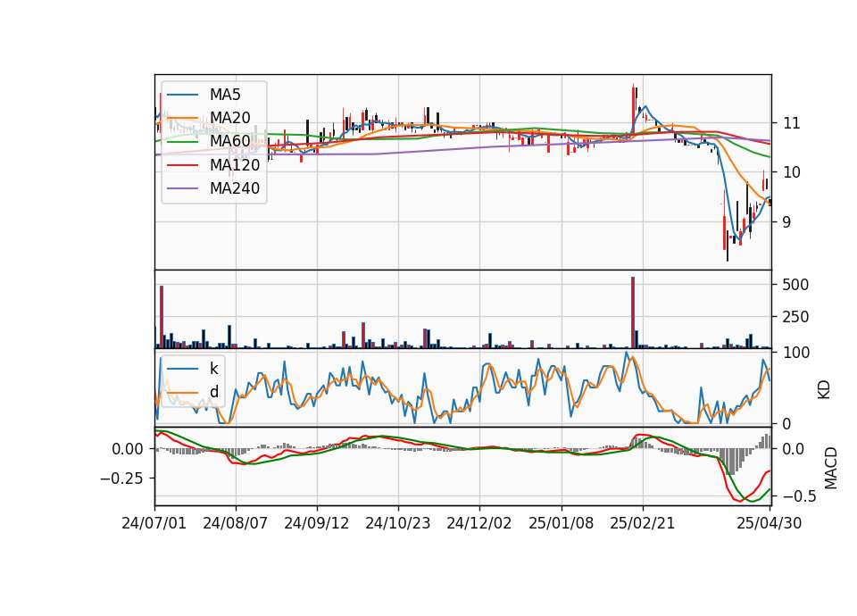
Task: Click the orange MA20 legend line sample
Action: tap(182, 118)
